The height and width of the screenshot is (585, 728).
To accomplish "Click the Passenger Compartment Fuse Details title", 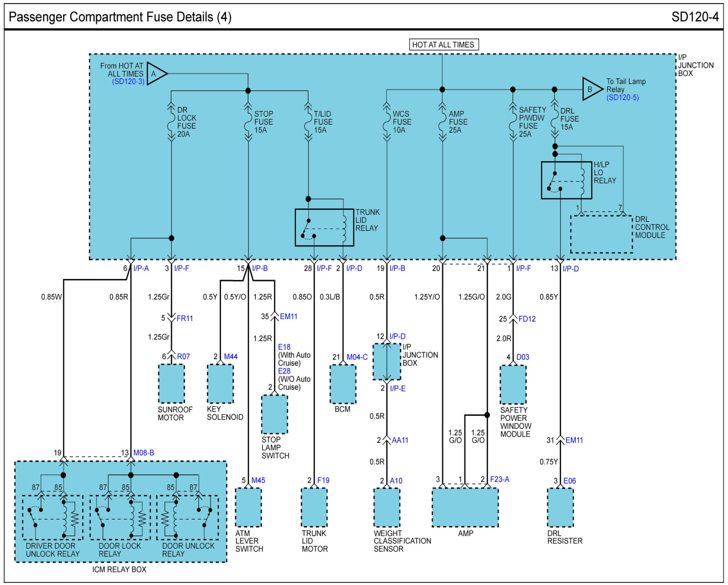I will tap(120, 17).
